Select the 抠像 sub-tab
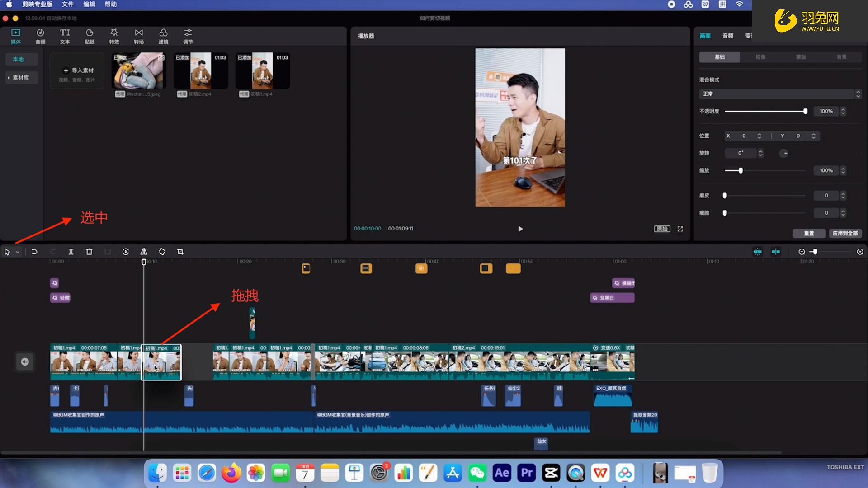The height and width of the screenshot is (488, 868). click(x=761, y=57)
